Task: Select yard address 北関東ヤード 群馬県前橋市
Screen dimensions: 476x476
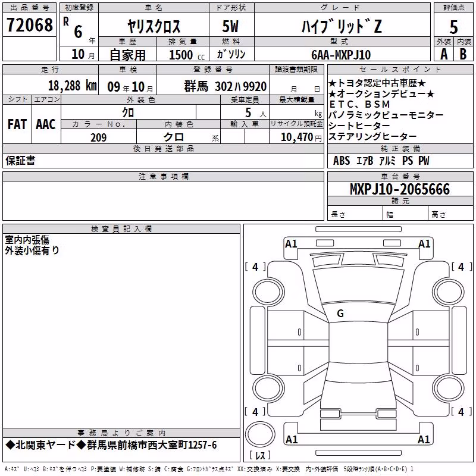Action: point(111,445)
